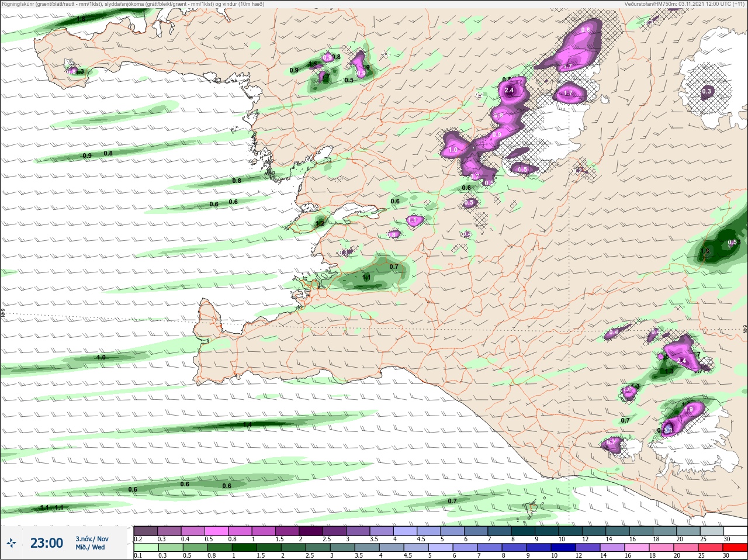The height and width of the screenshot is (560, 748).
Task: Click the 3.3 value on the southeast snow patch
Action: tap(668, 430)
